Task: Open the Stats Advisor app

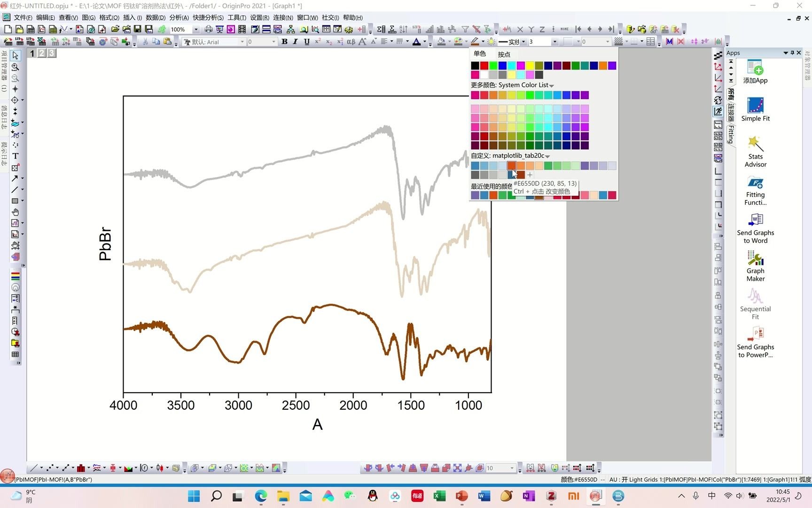Action: point(755,151)
